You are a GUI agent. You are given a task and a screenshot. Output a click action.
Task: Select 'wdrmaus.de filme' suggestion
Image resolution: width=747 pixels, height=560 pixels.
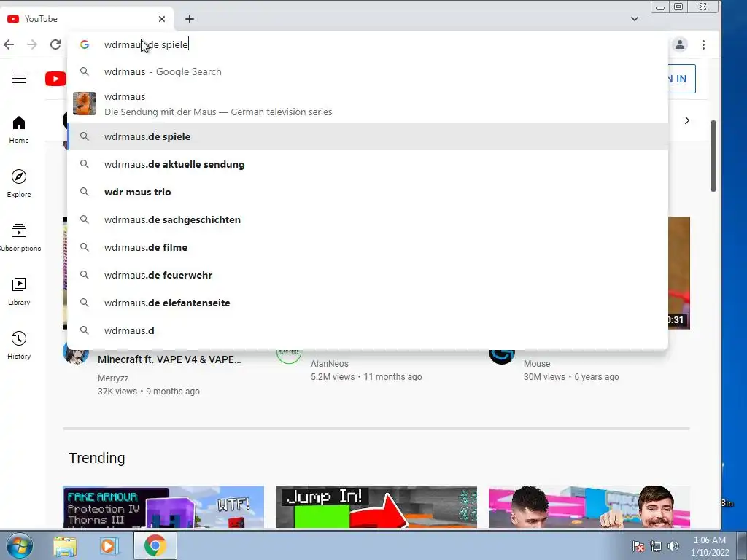coord(368,247)
